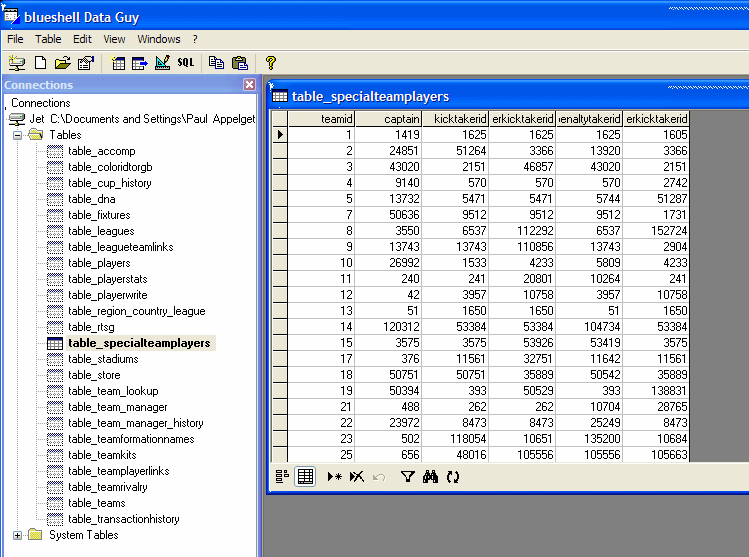Image resolution: width=749 pixels, height=557 pixels.
Task: Expand the System Tables folder
Action: pos(18,535)
